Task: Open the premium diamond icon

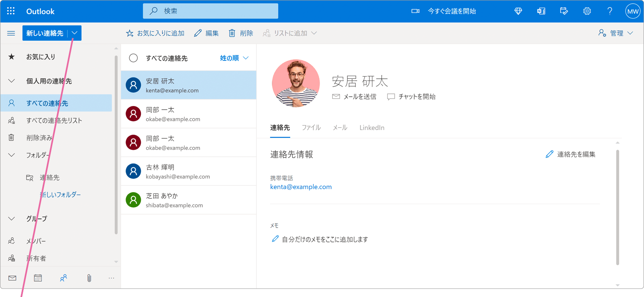Action: click(518, 11)
